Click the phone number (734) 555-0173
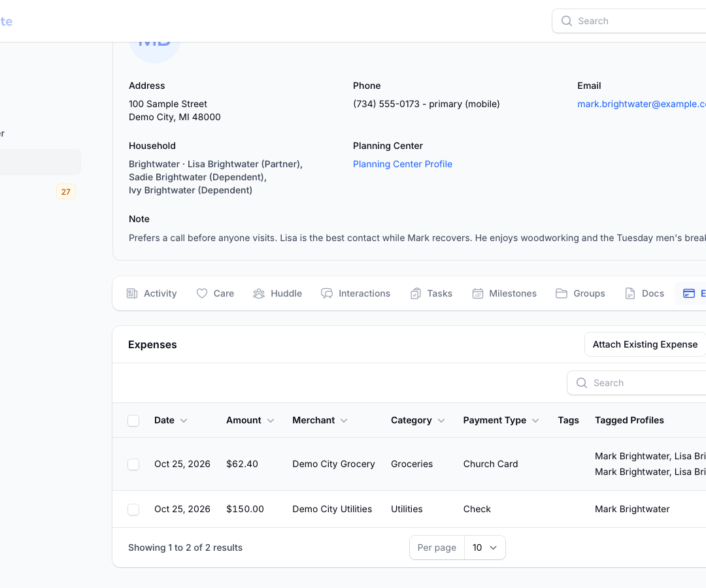 386,104
